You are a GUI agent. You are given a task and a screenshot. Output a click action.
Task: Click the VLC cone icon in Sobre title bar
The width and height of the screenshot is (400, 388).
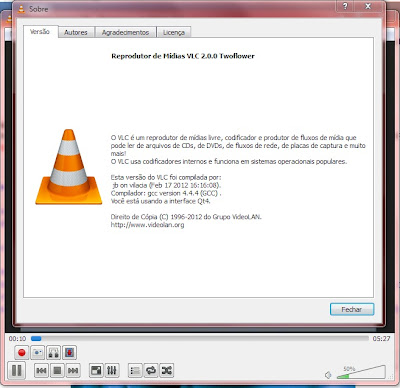click(x=21, y=9)
